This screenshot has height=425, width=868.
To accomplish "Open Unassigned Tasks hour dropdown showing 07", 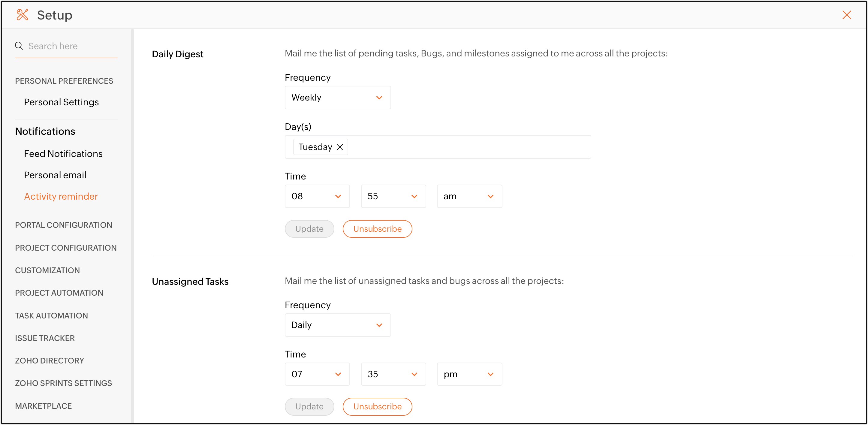I will (x=317, y=375).
